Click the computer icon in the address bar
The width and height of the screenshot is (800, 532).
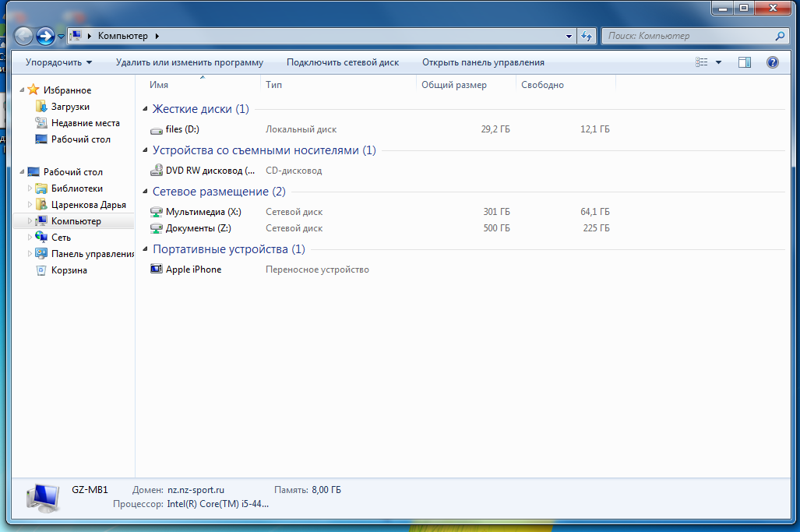(76, 35)
